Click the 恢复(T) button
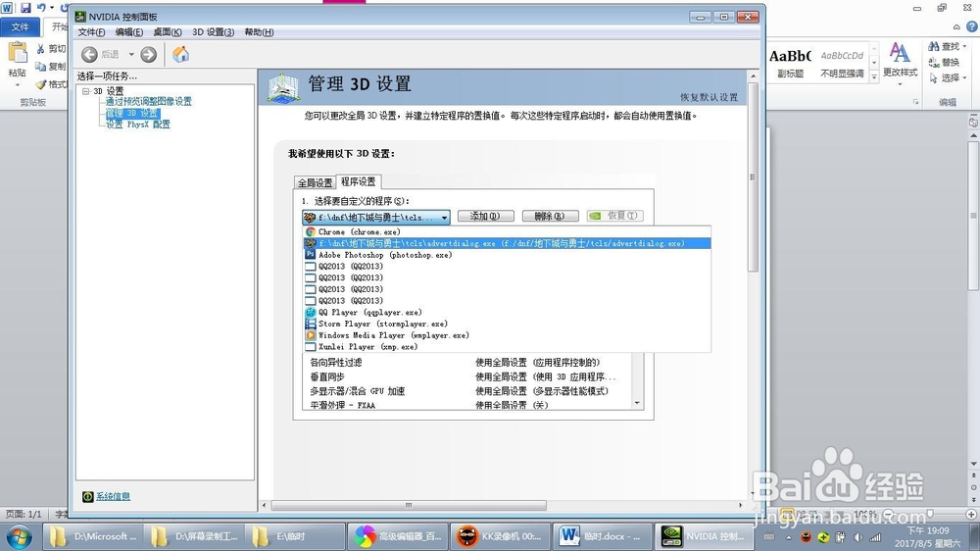This screenshot has width=980, height=551. [615, 216]
